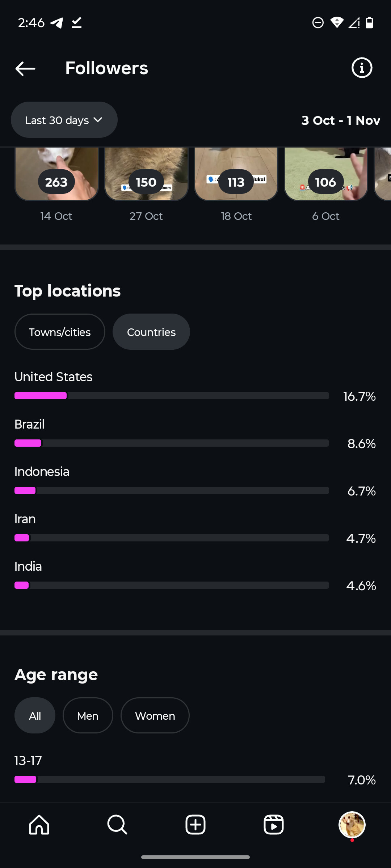391x868 pixels.
Task: Open the 6 Oct post thumbnail
Action: (326, 174)
